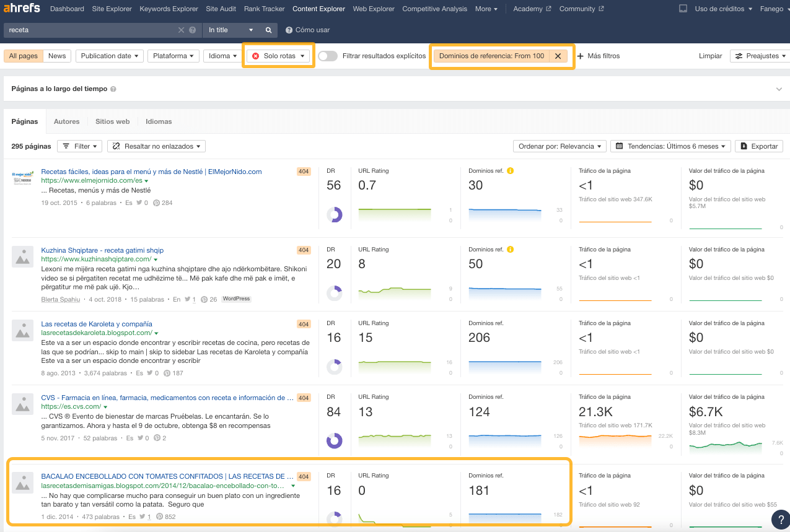Click the search magnifier icon
The image size is (790, 532).
point(269,30)
